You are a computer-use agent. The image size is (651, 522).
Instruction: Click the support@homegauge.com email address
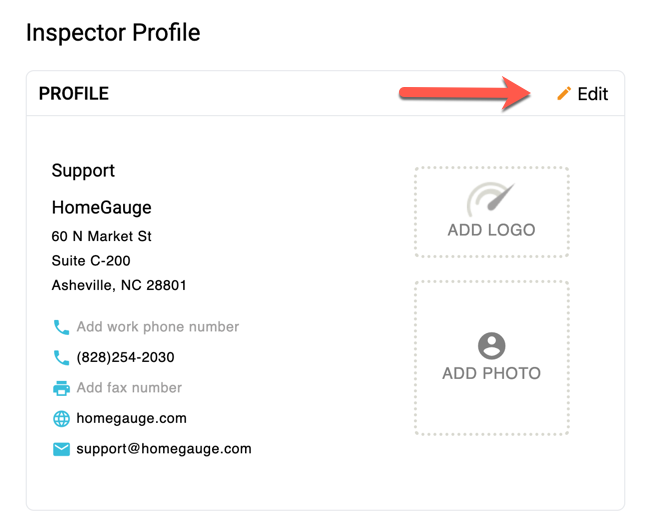[164, 449]
